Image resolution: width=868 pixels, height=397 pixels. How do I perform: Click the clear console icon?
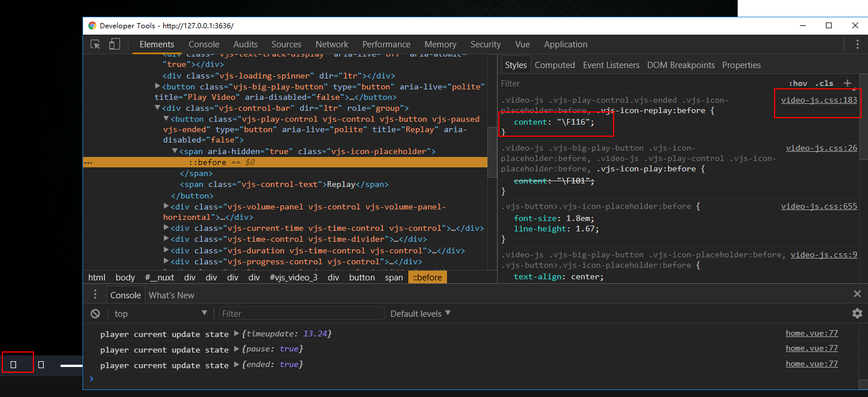95,313
